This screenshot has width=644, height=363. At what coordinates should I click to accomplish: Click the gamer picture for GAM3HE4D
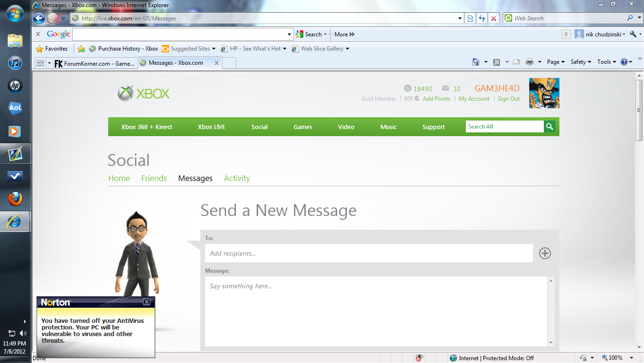[544, 93]
